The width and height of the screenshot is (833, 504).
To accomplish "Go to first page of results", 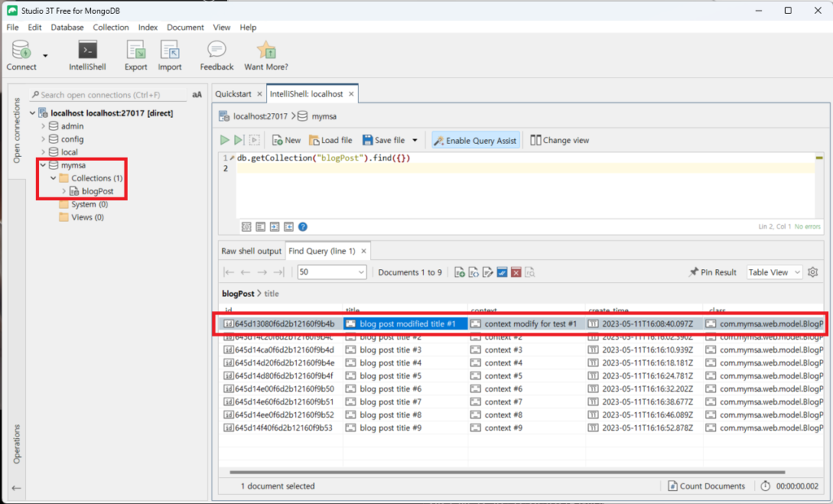I will [x=229, y=272].
